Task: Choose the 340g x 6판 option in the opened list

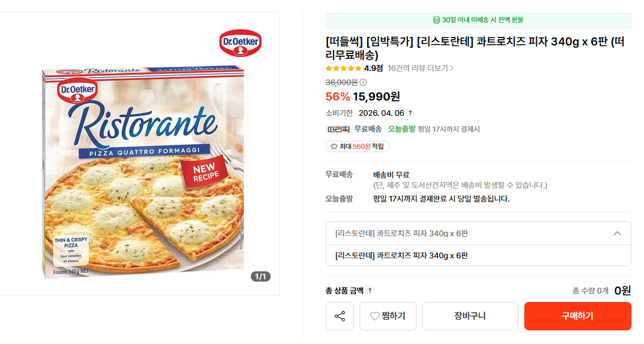Action: [402, 255]
